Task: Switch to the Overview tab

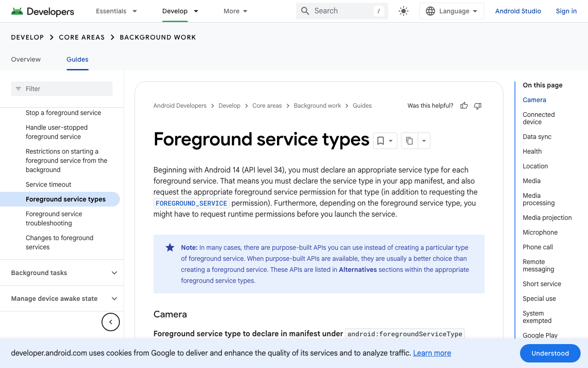Action: pyautogui.click(x=26, y=59)
